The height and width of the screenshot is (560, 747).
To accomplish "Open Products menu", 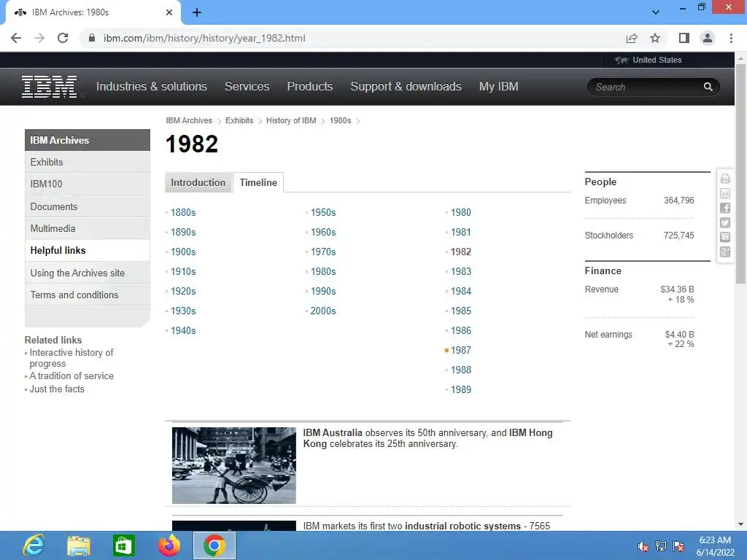I will coord(309,87).
